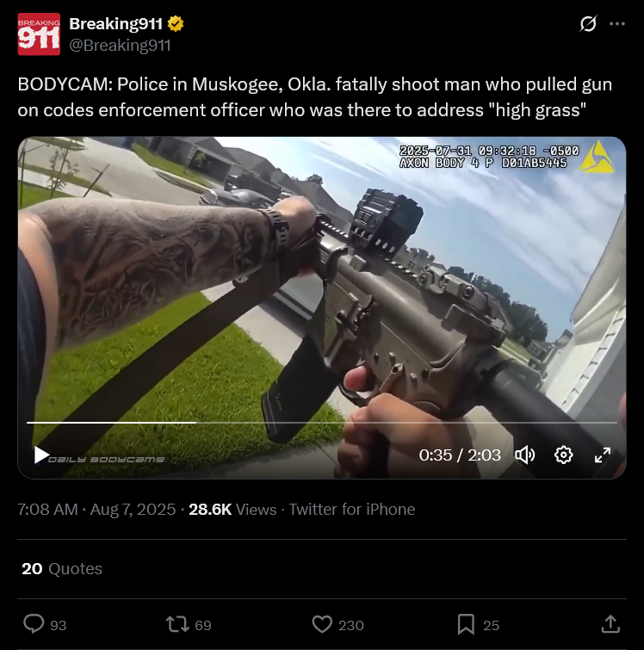This screenshot has width=644, height=650.
Task: Share the tweet via upload icon
Action: 610,624
